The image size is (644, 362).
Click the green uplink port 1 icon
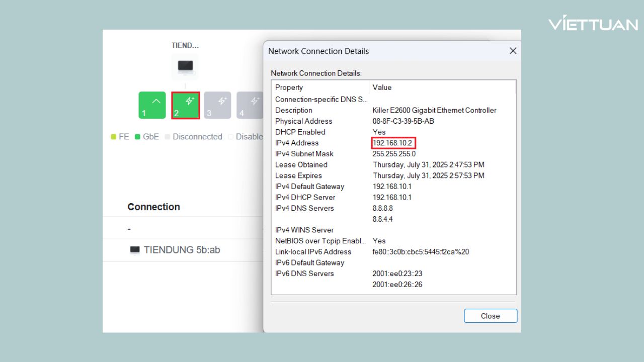tap(152, 105)
